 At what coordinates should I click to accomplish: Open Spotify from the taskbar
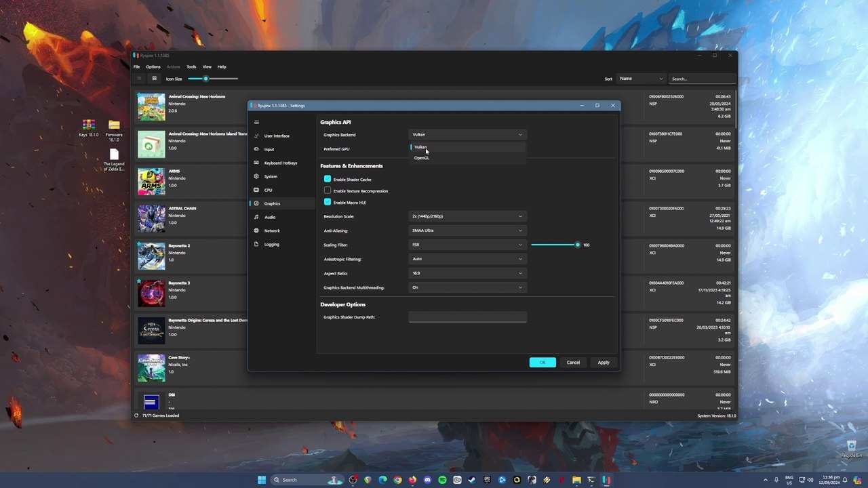click(442, 480)
